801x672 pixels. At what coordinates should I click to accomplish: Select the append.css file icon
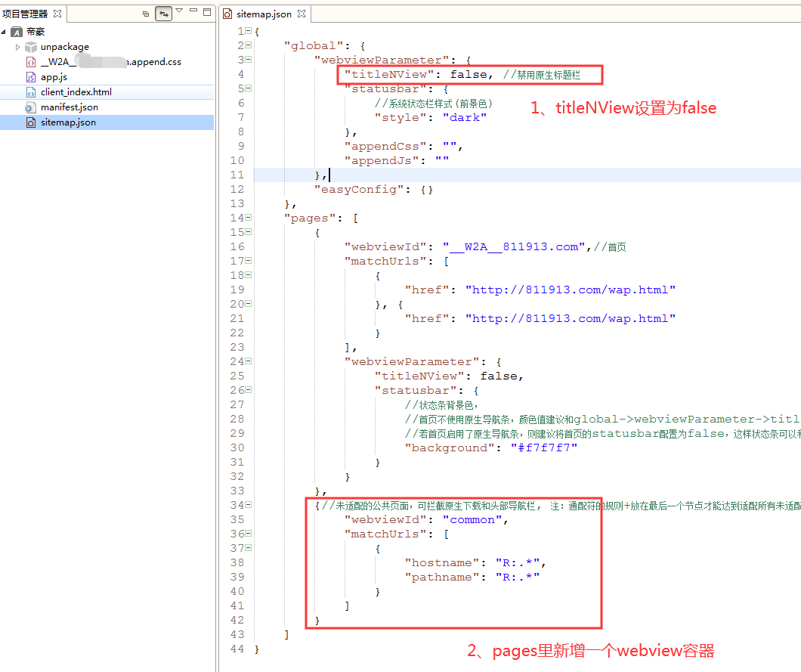coord(31,62)
